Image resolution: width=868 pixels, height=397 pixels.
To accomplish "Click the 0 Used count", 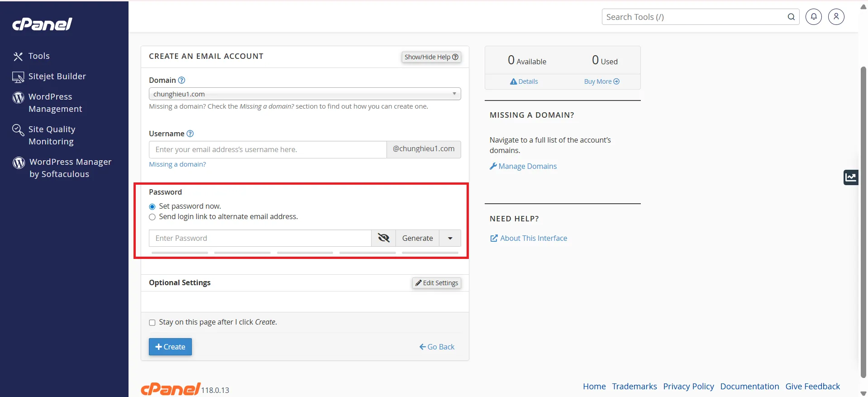I will pyautogui.click(x=605, y=60).
